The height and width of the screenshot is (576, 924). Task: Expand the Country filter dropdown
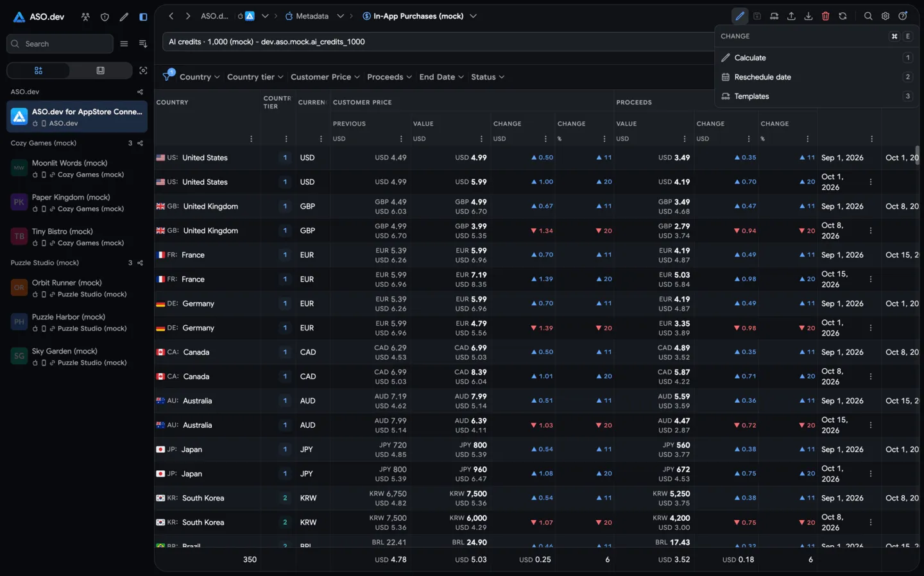200,77
